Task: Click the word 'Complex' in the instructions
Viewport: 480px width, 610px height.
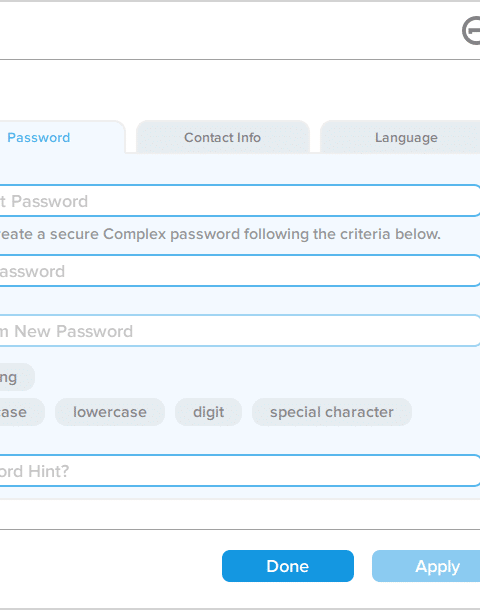Action: click(135, 234)
